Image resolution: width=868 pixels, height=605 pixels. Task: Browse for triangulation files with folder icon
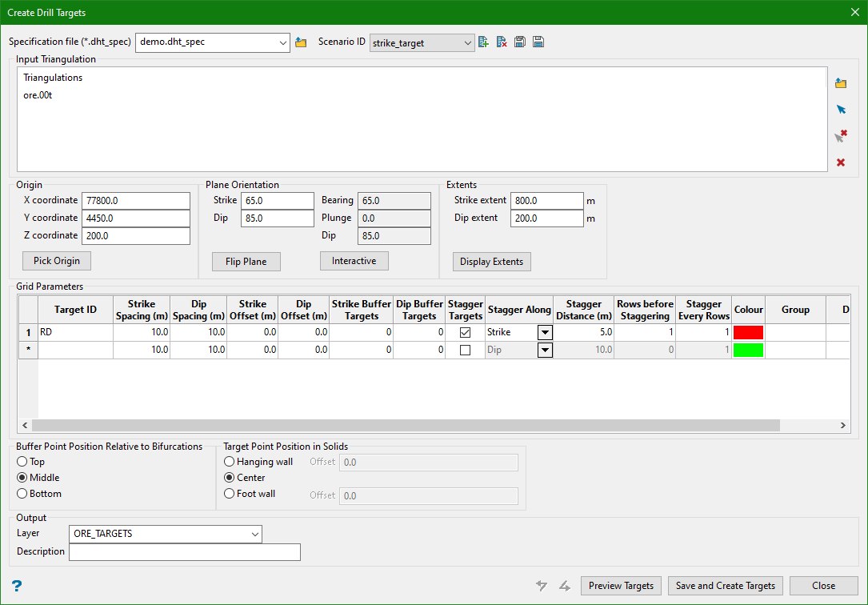841,83
